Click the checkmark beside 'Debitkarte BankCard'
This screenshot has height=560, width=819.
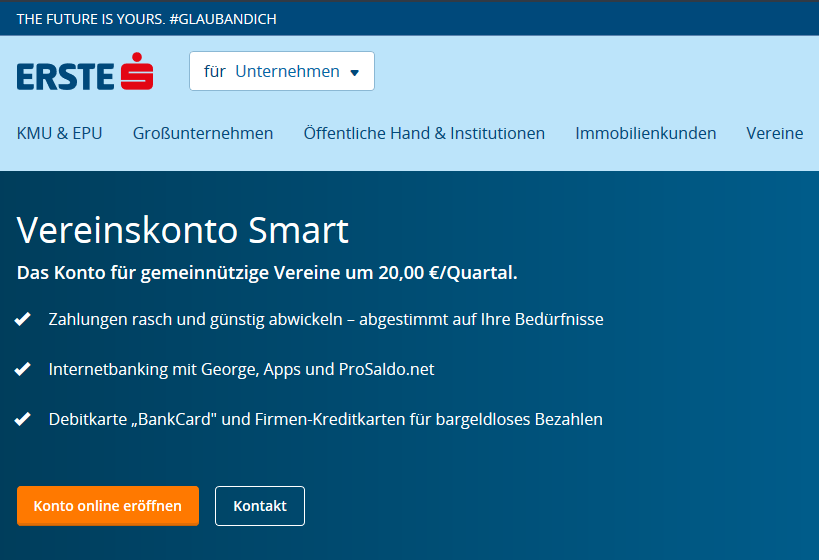(22, 419)
